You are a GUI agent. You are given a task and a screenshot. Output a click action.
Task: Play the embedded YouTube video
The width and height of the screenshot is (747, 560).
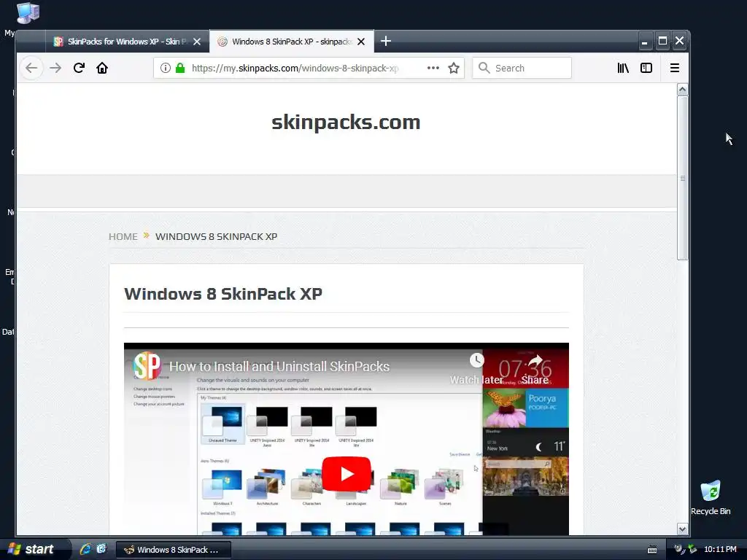347,474
